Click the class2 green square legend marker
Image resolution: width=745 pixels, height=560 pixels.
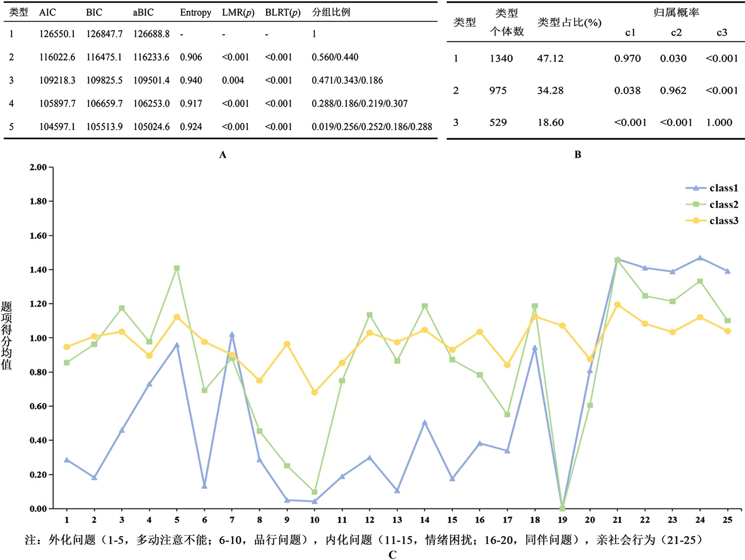point(696,204)
